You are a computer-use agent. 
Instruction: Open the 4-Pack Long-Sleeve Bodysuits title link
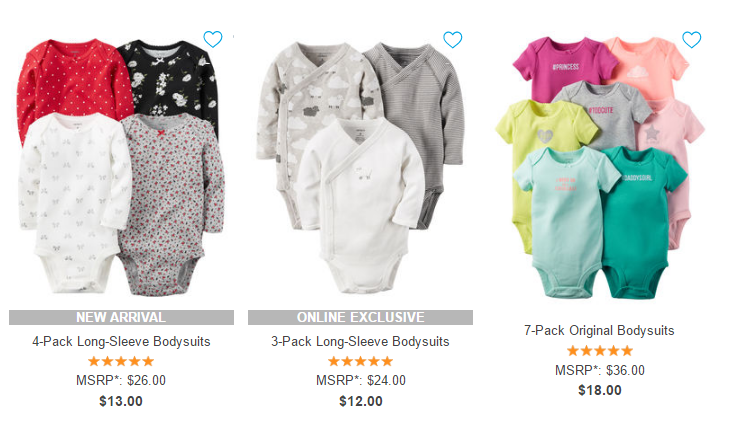[x=121, y=342]
